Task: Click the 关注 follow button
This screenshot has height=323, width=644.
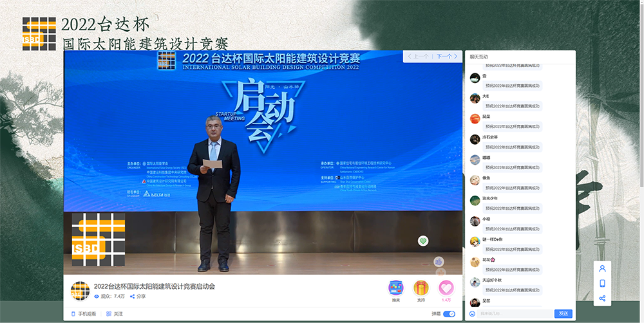Action: 115,314
